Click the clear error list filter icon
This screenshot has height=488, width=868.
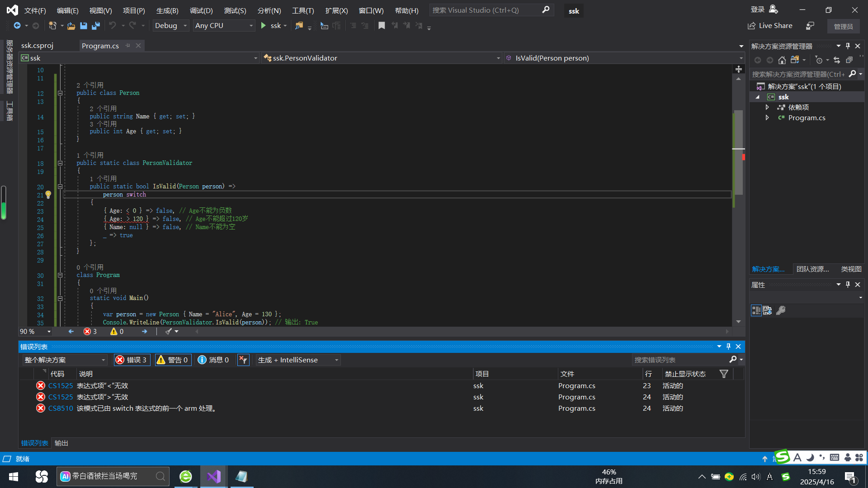(243, 360)
